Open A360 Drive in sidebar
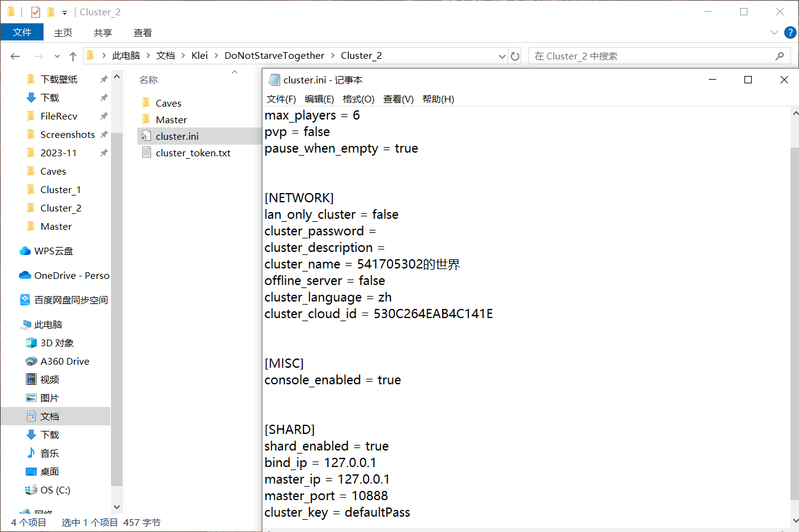This screenshot has height=532, width=799. 64,361
